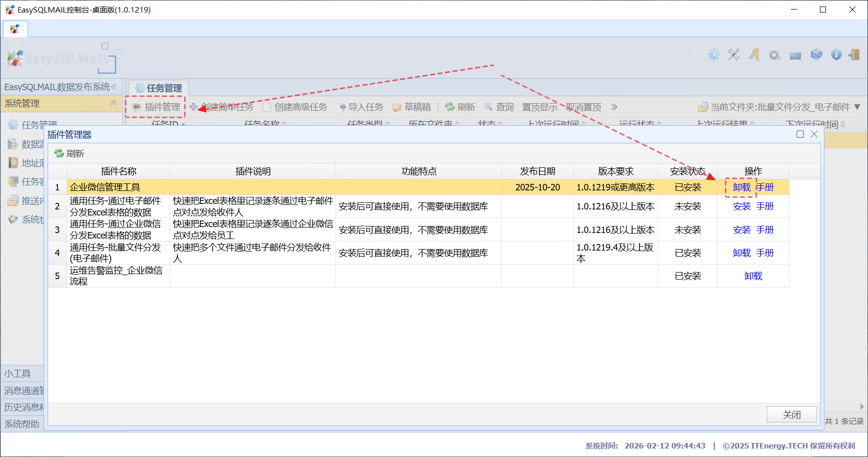
Task: Open 手册 for 批量文件分发 plugin
Action: (x=765, y=253)
